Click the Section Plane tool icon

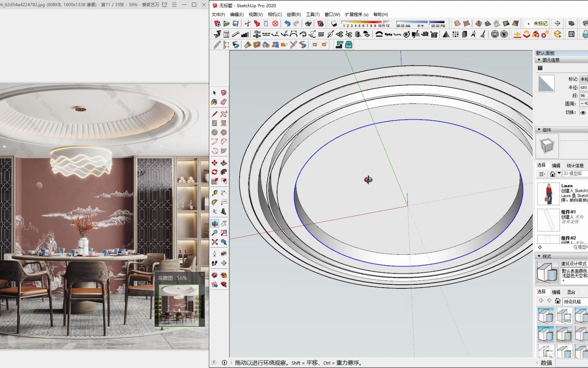224,263
